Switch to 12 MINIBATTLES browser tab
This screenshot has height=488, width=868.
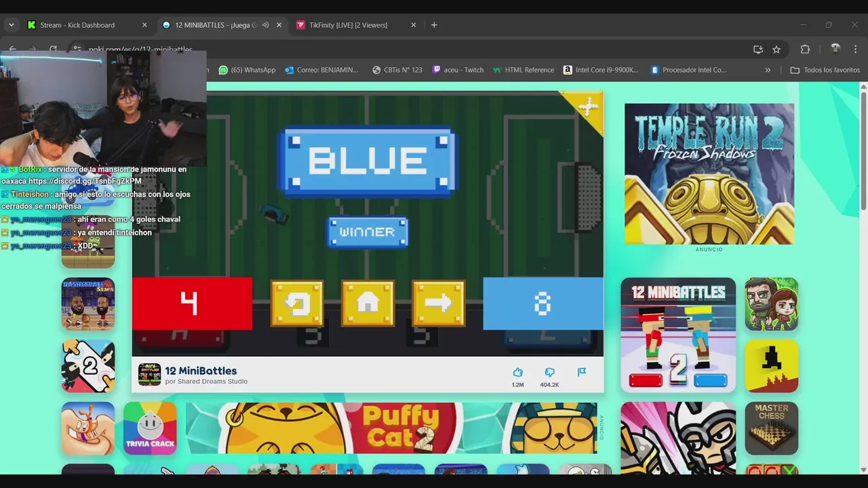tap(214, 25)
